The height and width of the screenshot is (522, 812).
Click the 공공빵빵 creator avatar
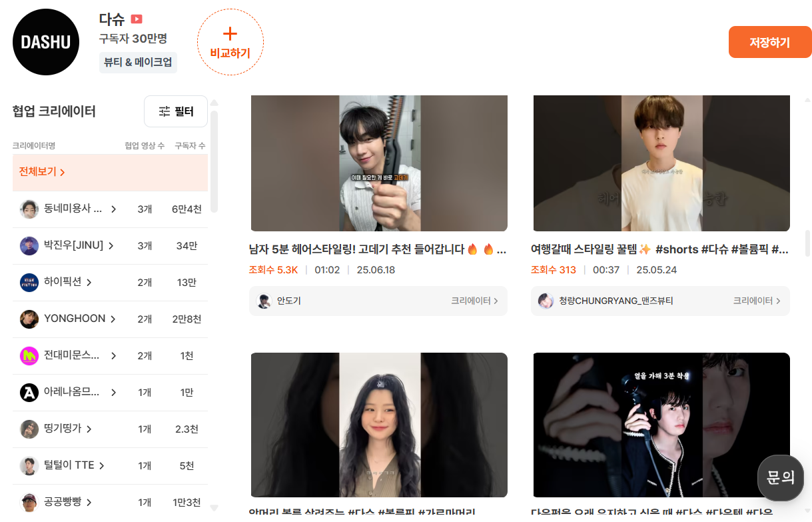[x=29, y=503]
